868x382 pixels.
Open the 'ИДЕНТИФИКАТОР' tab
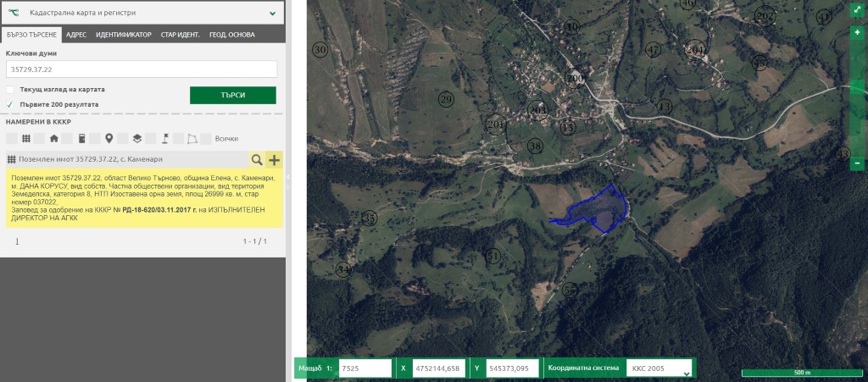[x=124, y=35]
